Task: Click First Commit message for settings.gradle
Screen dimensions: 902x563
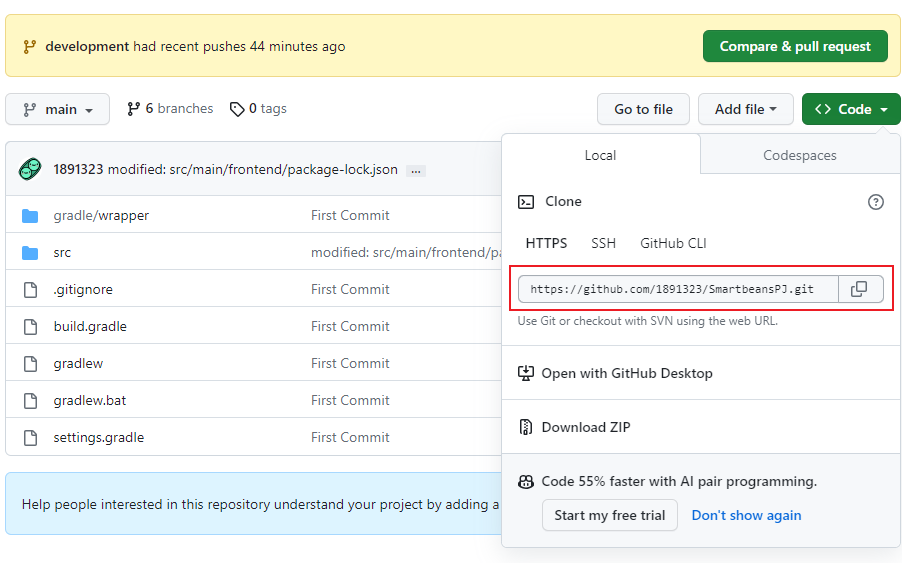Action: pos(350,438)
